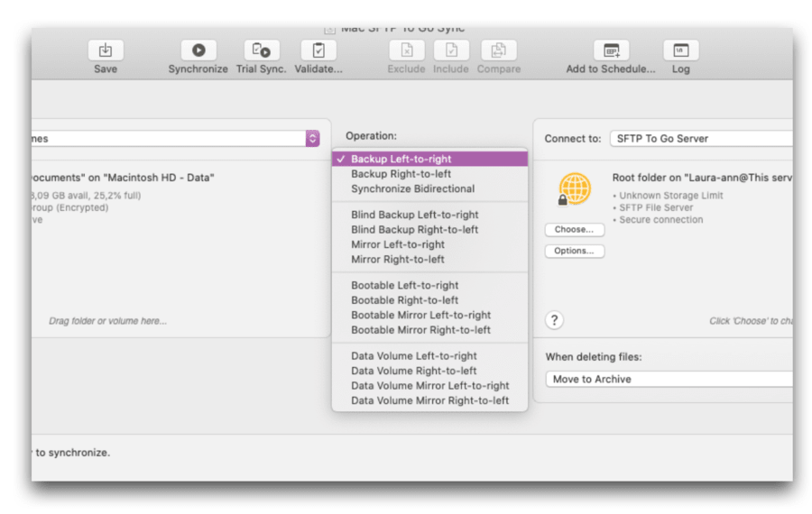This screenshot has width=812, height=514.
Task: Click the "Secure connection" text
Action: (661, 219)
